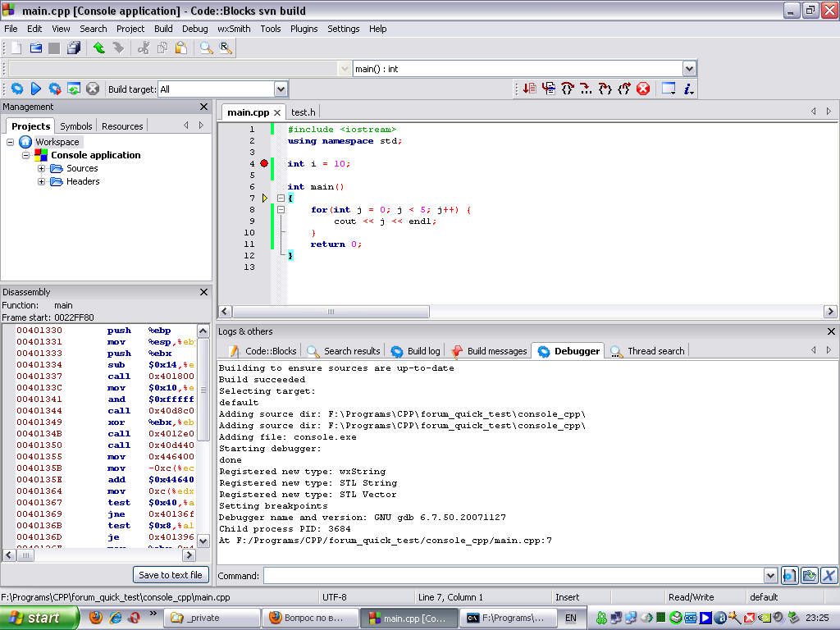Screen dimensions: 840x630
Task: Click the Debug/Continue icon in debugger toolbar
Action: click(x=529, y=89)
